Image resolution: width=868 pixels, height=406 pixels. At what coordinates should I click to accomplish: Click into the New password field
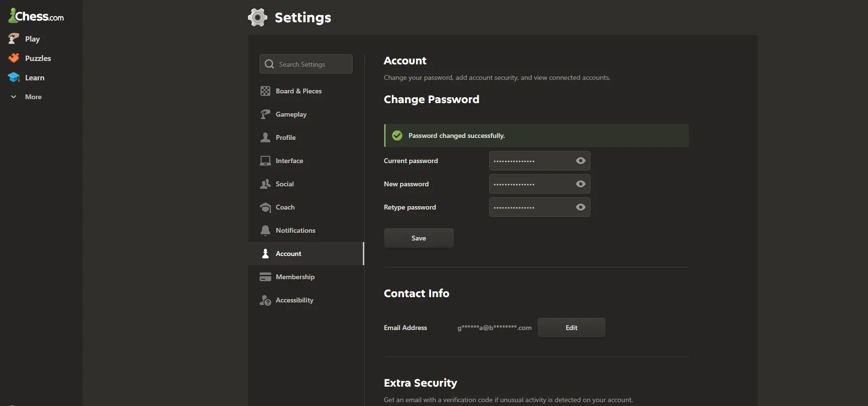tap(540, 184)
